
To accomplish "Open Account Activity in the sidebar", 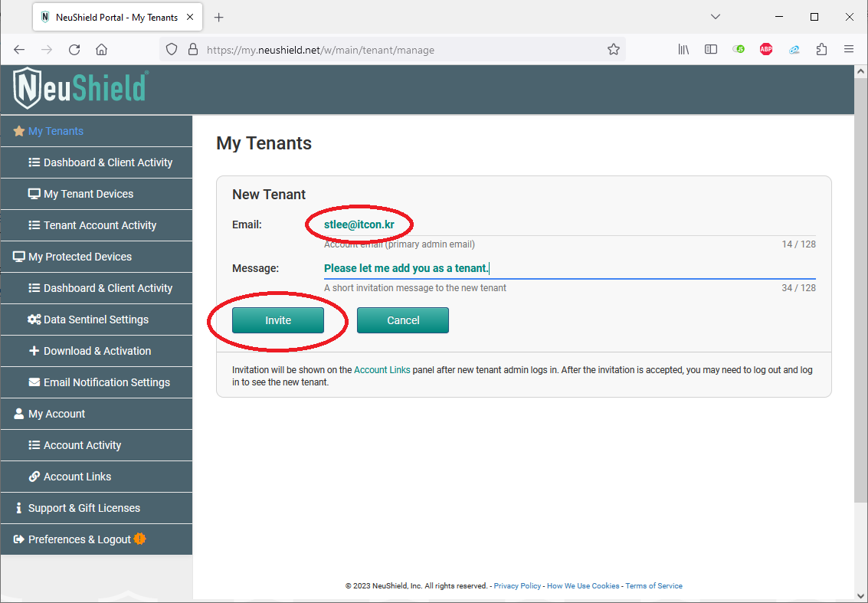I will (97, 445).
